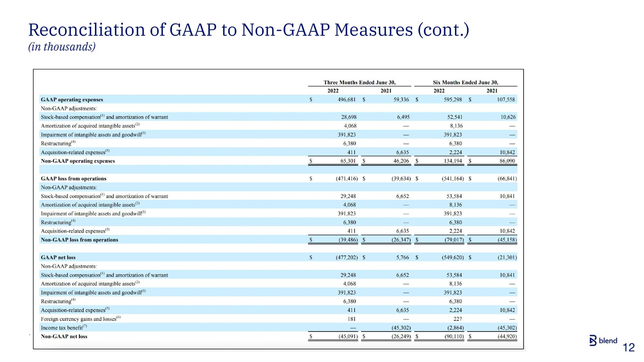Click the 'Non-GAAP net loss' row label
The image size is (644, 362).
coord(64,336)
